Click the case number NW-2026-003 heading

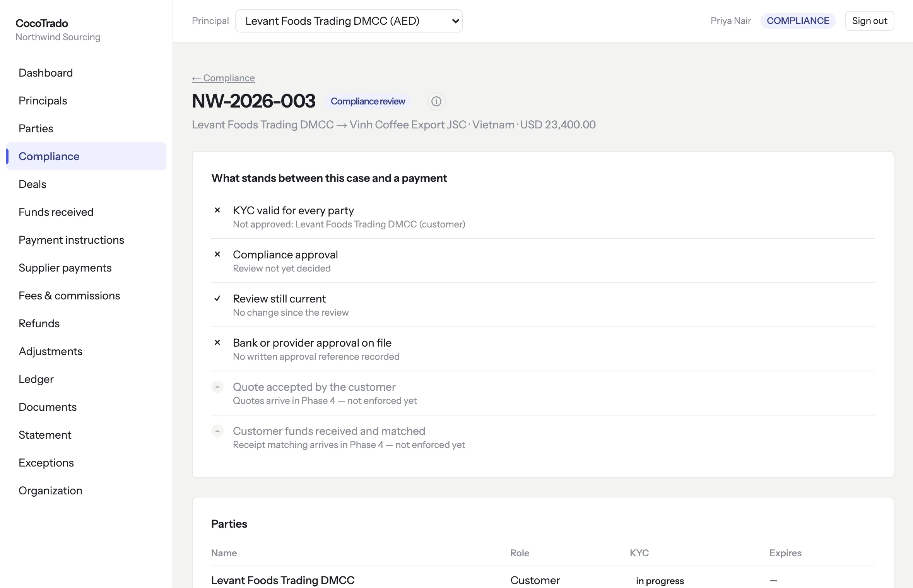click(254, 101)
